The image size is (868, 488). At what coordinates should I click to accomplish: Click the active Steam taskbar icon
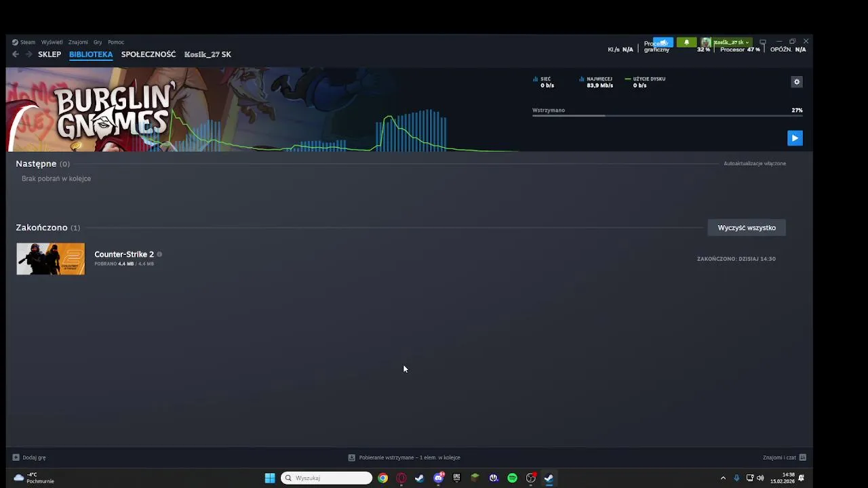tap(549, 478)
